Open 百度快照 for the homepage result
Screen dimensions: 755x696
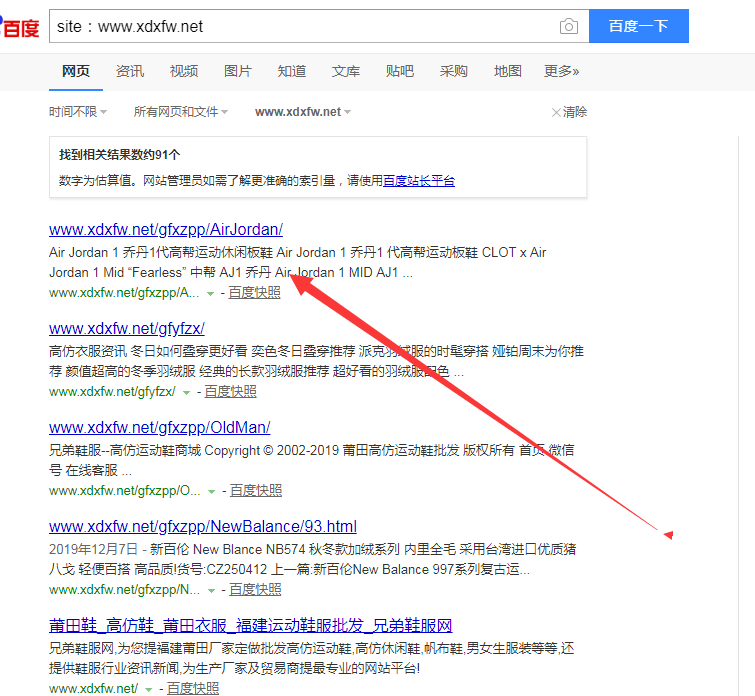pos(193,689)
